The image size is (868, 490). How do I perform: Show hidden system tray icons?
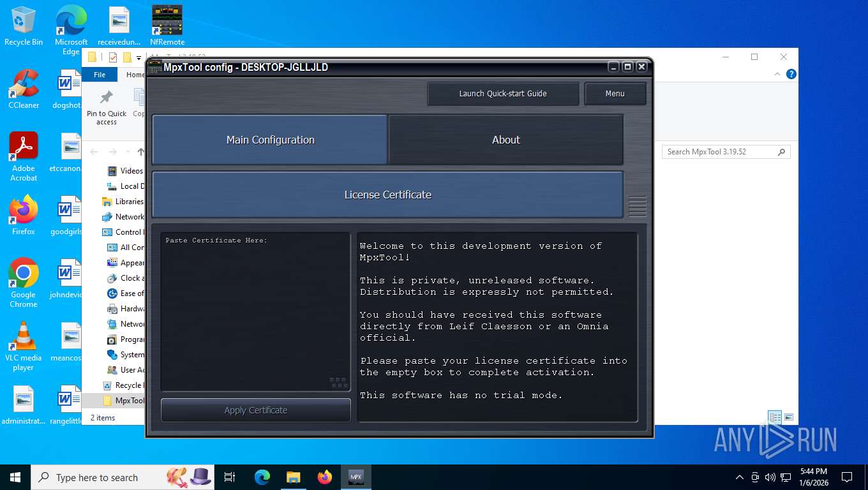pos(740,477)
